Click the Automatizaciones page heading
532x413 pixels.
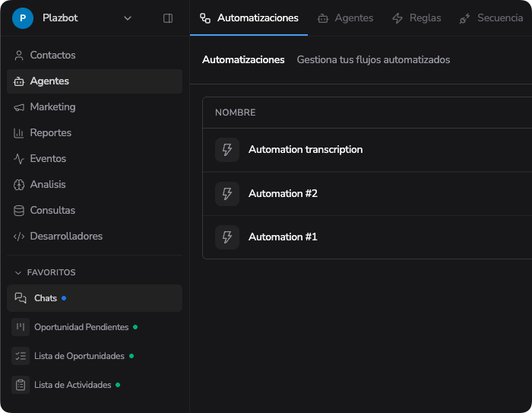tap(243, 60)
